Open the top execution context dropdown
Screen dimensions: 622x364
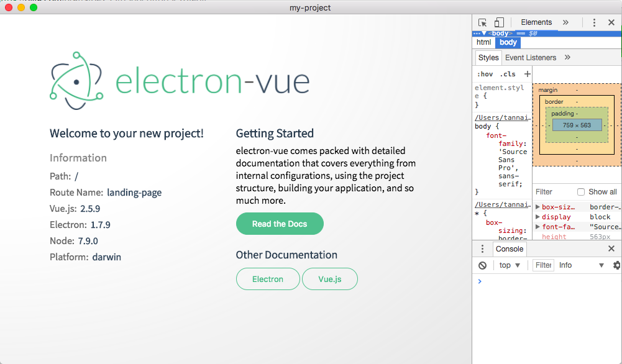point(510,265)
